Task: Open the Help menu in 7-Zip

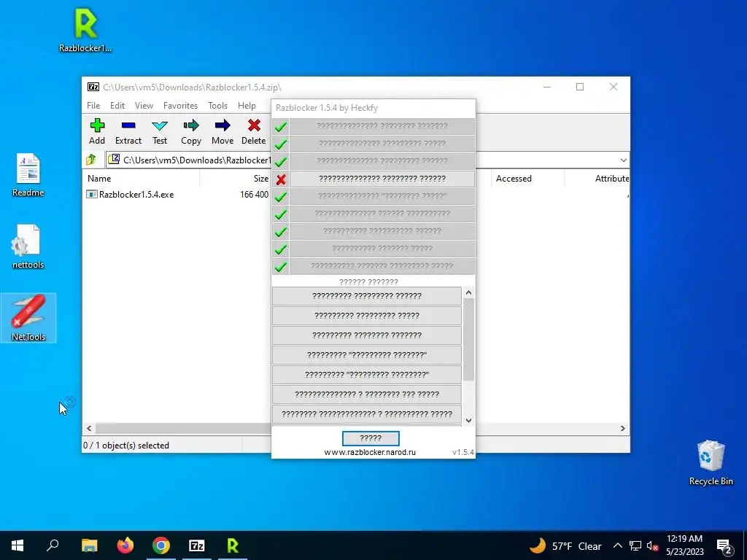Action: point(247,106)
